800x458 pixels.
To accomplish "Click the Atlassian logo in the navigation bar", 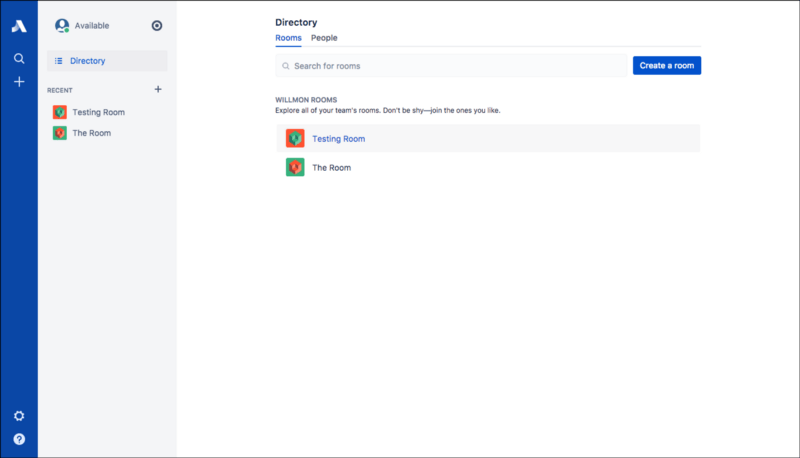I will click(x=18, y=27).
